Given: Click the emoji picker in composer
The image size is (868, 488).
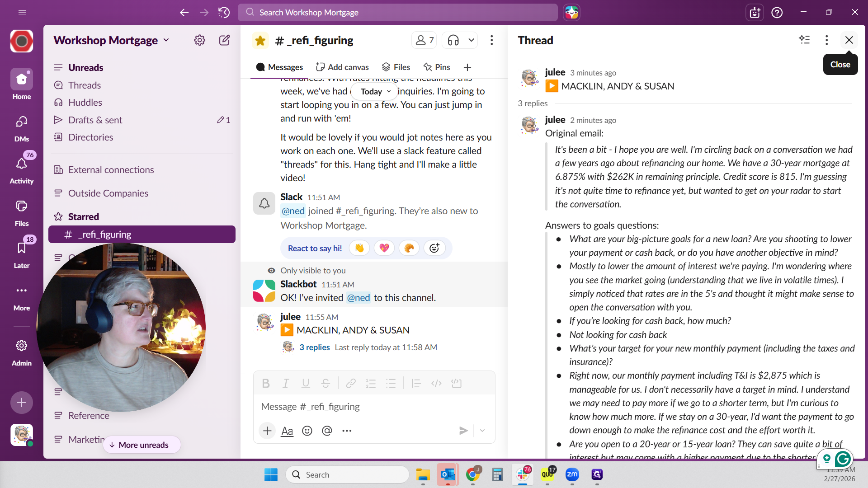Looking at the screenshot, I should pyautogui.click(x=307, y=431).
